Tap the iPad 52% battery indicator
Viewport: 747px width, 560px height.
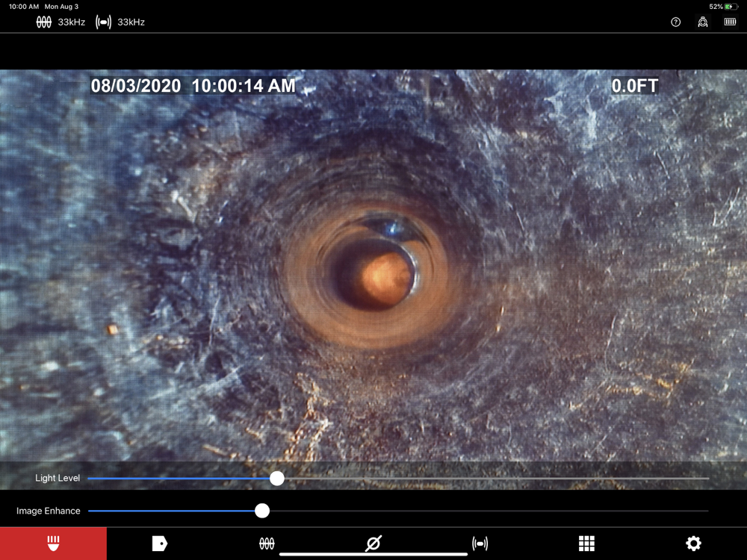click(x=723, y=7)
